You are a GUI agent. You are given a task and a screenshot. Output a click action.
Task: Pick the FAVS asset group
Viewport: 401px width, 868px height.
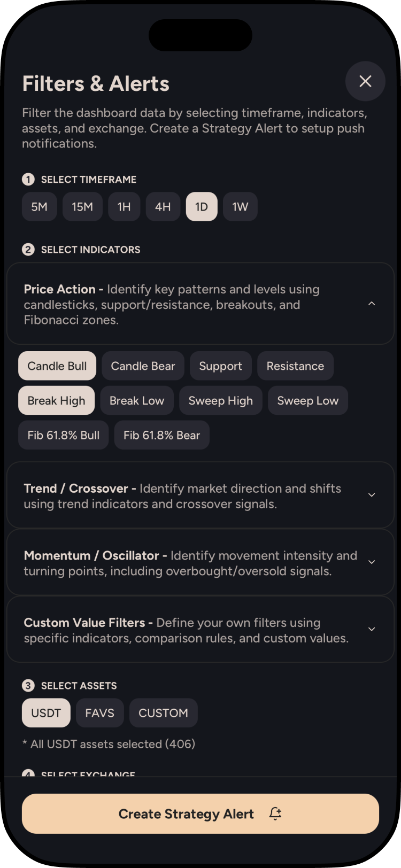click(99, 713)
